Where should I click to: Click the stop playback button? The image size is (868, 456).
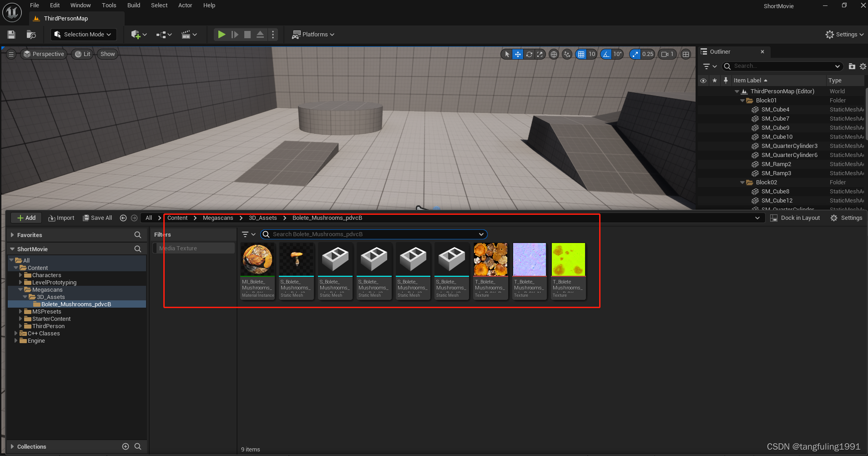pyautogui.click(x=247, y=35)
